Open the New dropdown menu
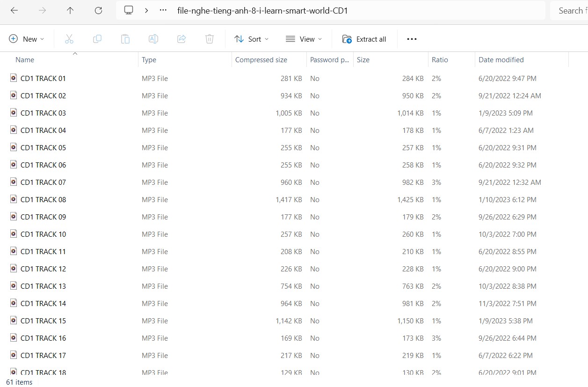 pos(27,39)
